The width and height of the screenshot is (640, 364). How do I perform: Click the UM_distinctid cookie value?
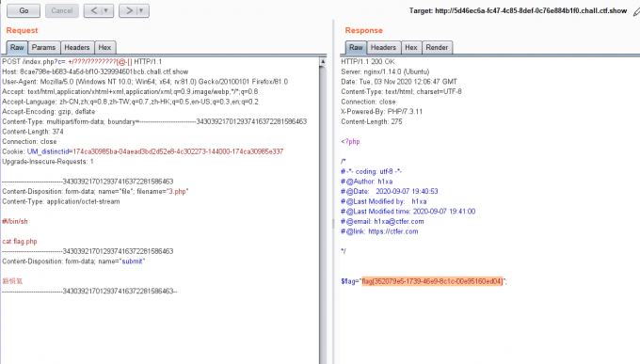coord(178,151)
